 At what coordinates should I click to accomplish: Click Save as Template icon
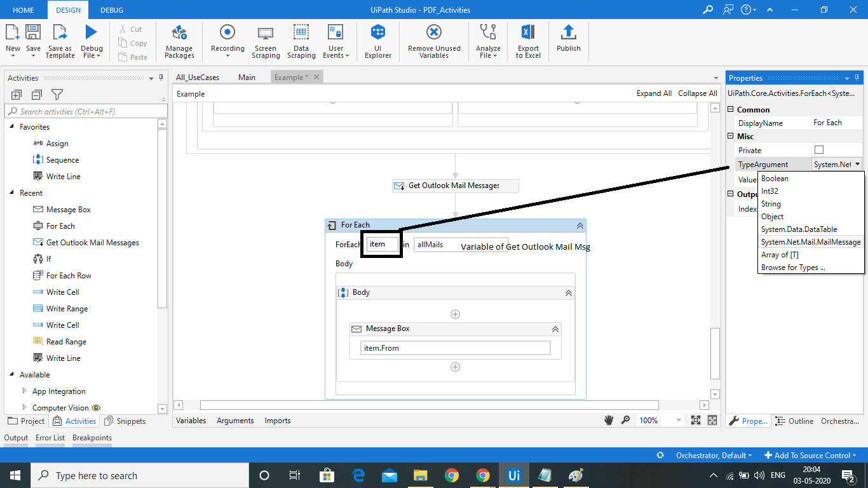[x=60, y=33]
